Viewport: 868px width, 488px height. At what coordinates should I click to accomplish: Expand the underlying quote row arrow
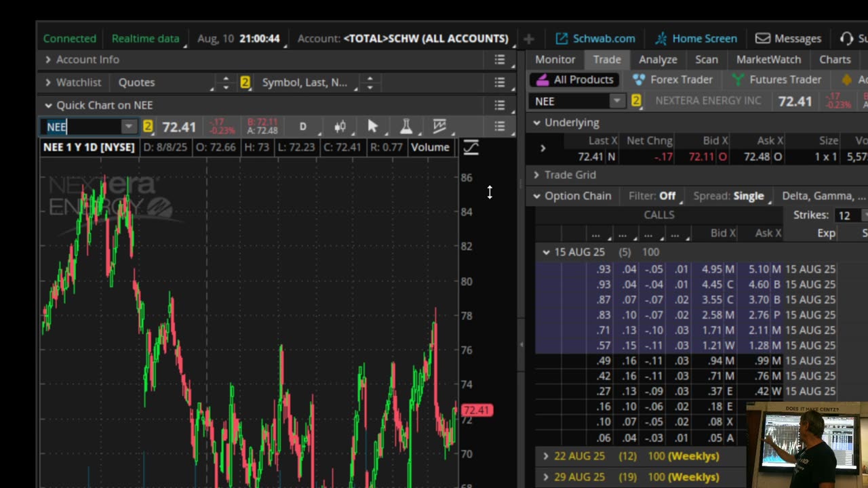(x=542, y=148)
